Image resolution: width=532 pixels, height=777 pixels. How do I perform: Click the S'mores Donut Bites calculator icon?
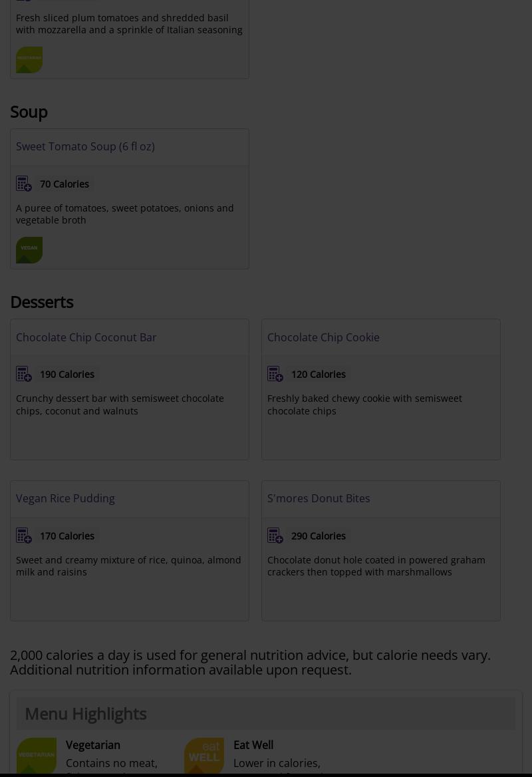coord(275,536)
